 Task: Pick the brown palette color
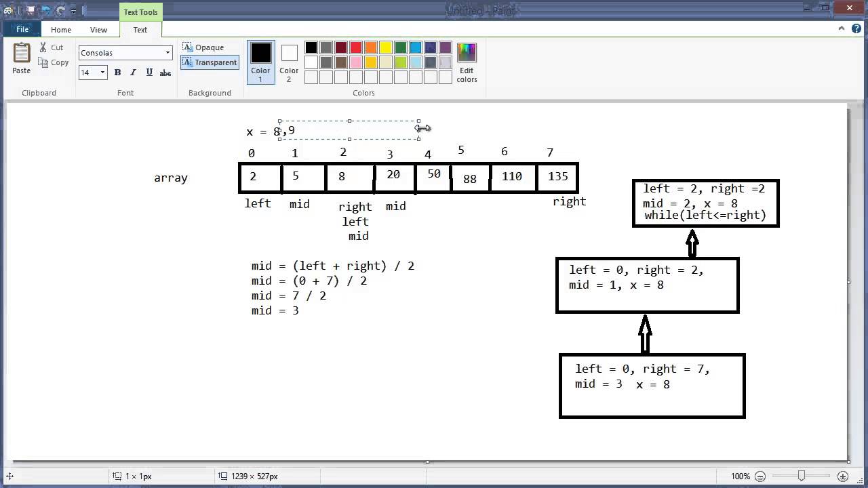[341, 62]
